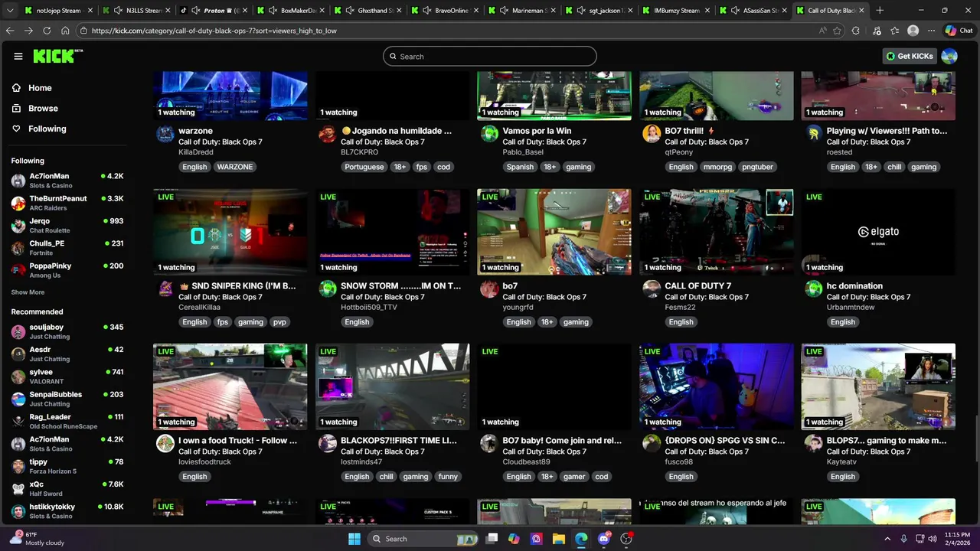Screen dimensions: 980x551
Task: Click CereallKillaa streamer avatar
Action: coord(165,289)
